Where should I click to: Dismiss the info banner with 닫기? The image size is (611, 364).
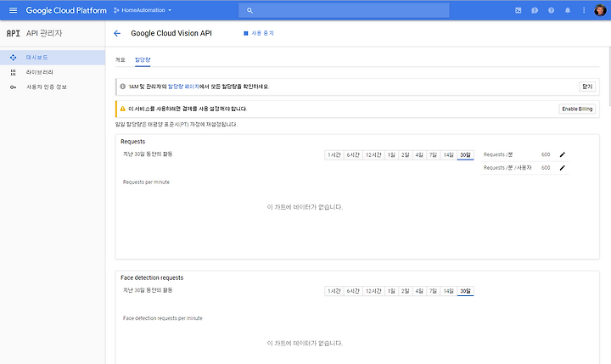[587, 87]
